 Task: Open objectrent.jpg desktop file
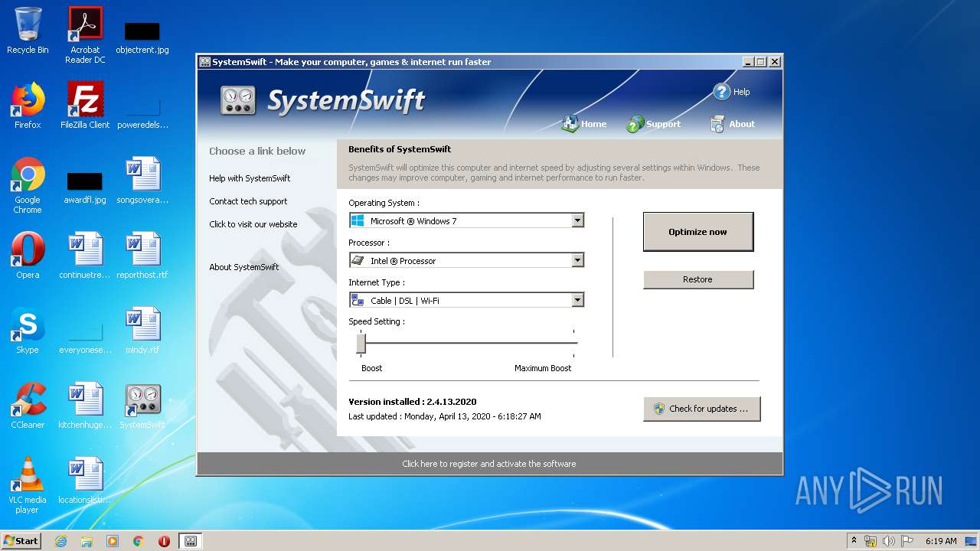tap(142, 37)
